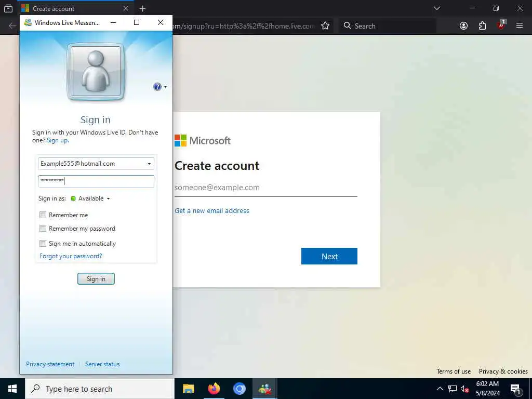Open the notification center icon
532x399 pixels.
pyautogui.click(x=516, y=389)
